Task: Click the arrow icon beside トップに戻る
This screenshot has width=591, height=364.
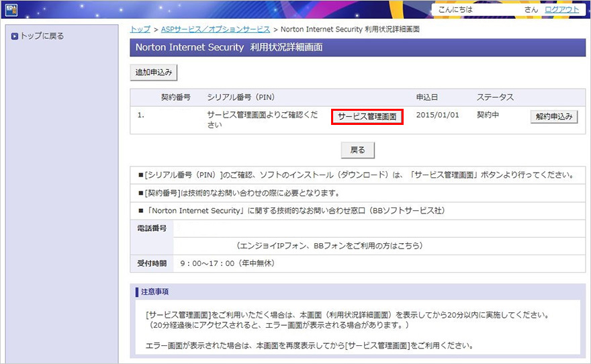Action: coord(15,36)
